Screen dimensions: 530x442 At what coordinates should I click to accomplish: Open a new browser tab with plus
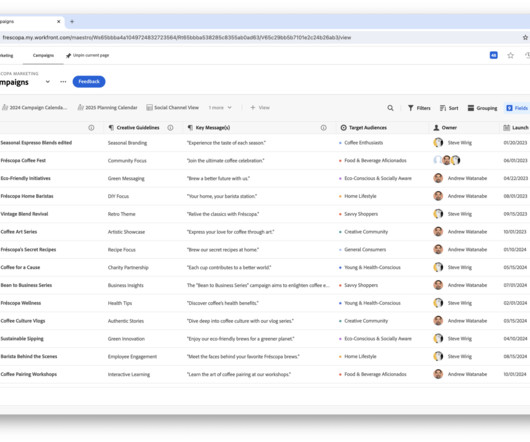tap(72, 22)
